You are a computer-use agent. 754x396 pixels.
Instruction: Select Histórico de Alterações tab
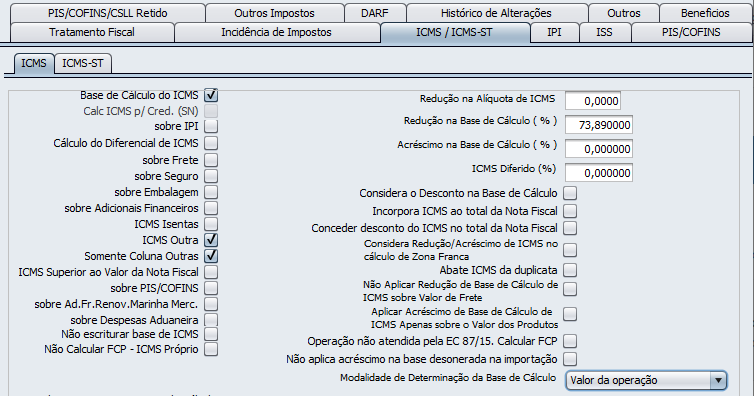pyautogui.click(x=497, y=13)
